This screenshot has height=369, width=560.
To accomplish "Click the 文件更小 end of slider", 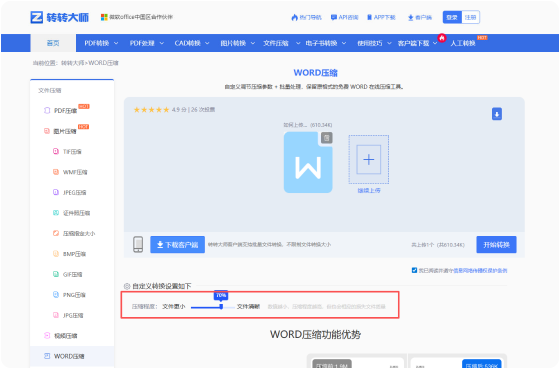I will tap(174, 306).
